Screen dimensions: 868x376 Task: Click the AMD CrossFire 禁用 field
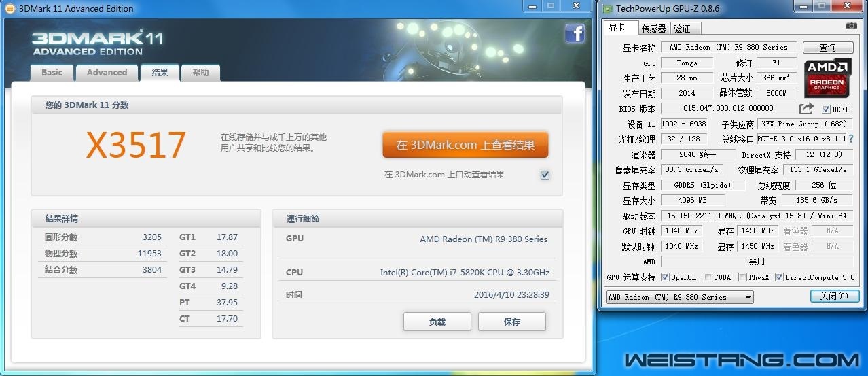point(757,261)
